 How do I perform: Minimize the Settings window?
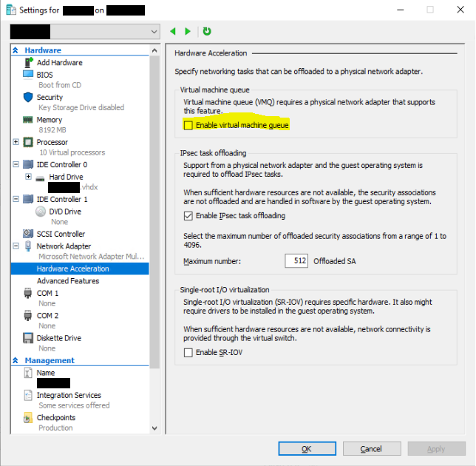tap(401, 10)
